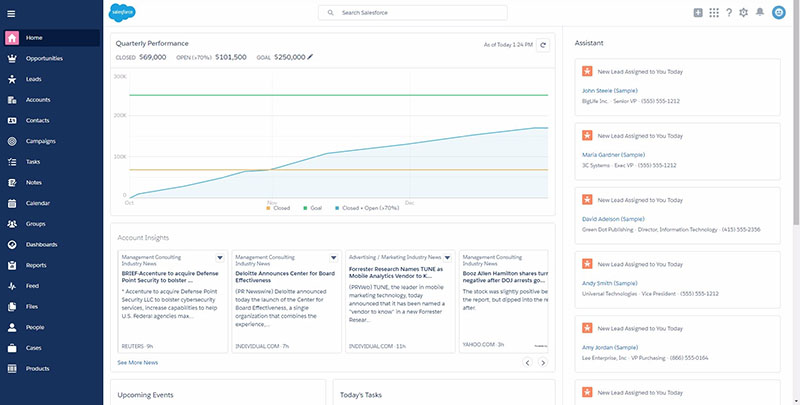800x405 pixels.
Task: Click the Goal legend green swatch
Action: pyautogui.click(x=305, y=208)
